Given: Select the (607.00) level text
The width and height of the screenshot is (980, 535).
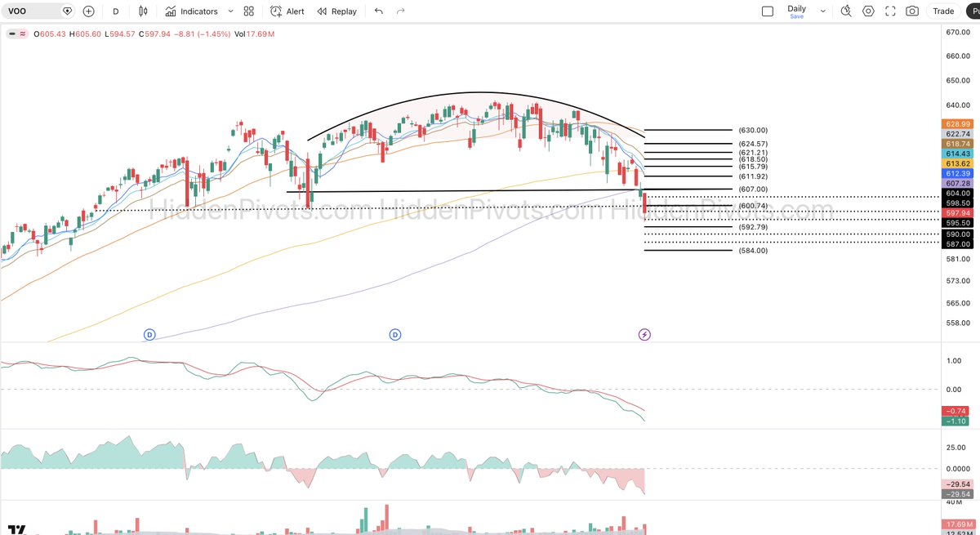Looking at the screenshot, I should 752,189.
